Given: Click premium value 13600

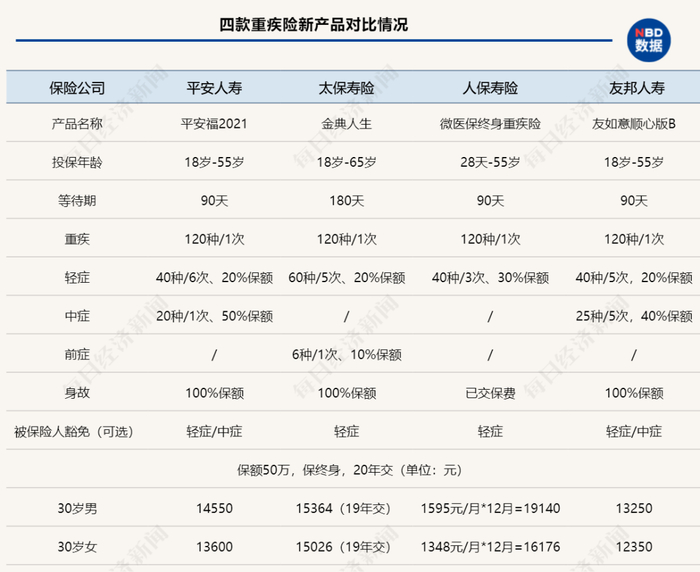Looking at the screenshot, I should (214, 547).
